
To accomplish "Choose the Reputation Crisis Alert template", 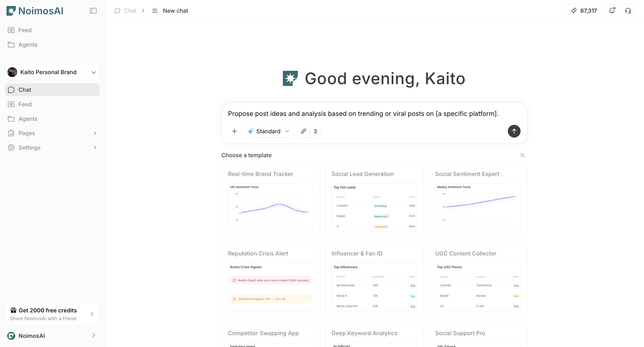I will (x=271, y=280).
